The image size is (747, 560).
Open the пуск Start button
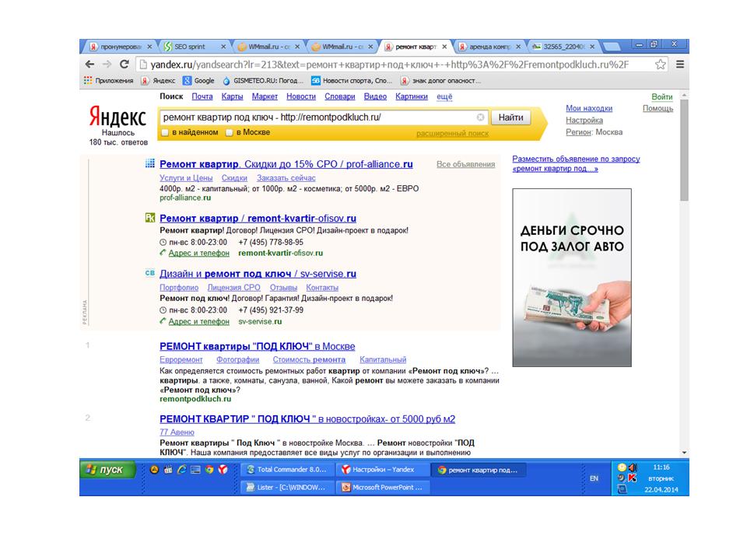(x=107, y=470)
